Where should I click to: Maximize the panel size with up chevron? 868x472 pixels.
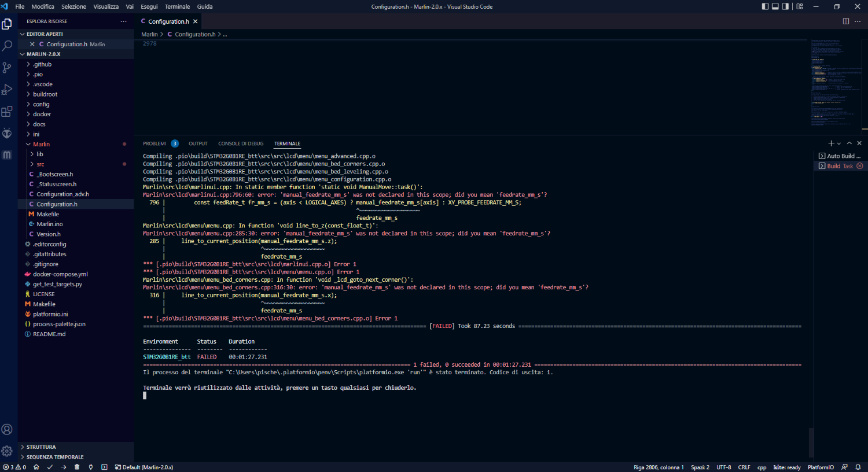(849, 143)
